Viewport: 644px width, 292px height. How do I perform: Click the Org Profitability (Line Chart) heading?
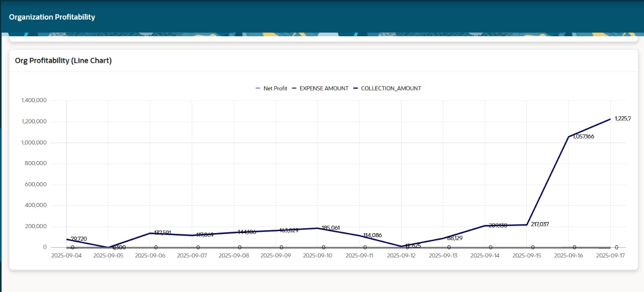[x=63, y=60]
